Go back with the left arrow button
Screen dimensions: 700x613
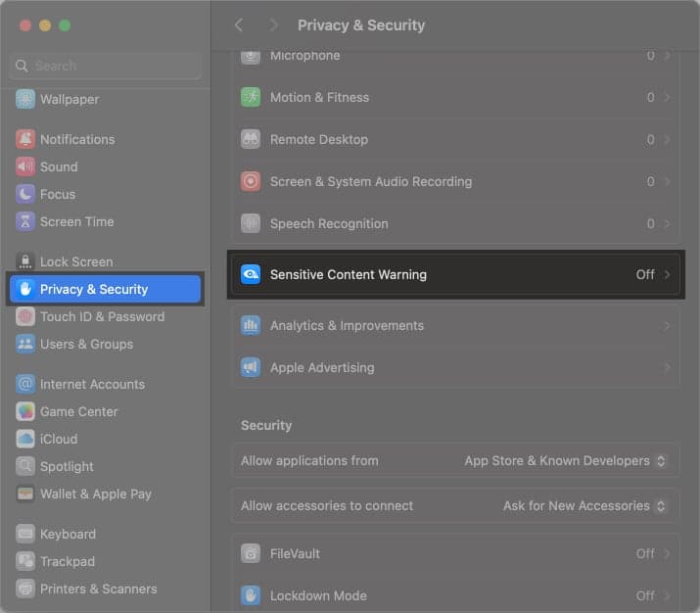tap(239, 25)
